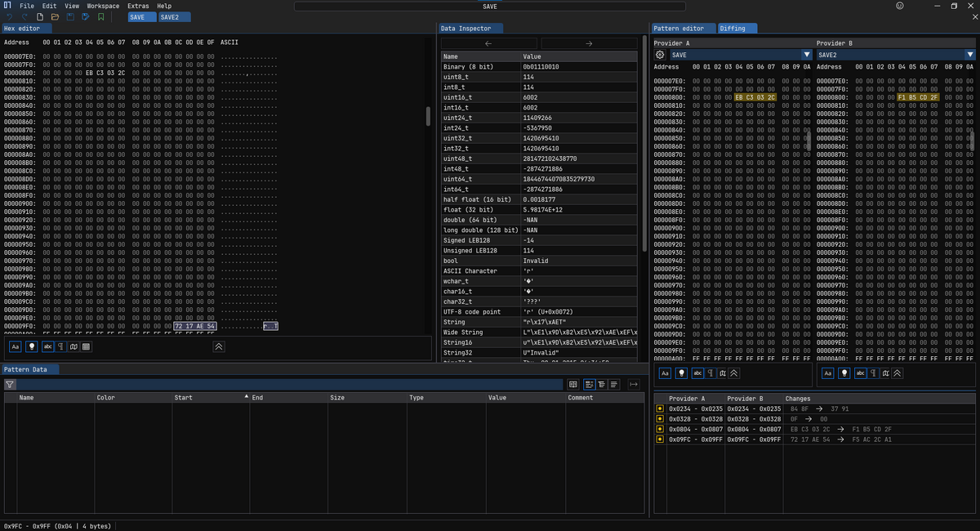Click the abc icon in Provider B footer
Screen dimensions: 980x531
[861, 373]
